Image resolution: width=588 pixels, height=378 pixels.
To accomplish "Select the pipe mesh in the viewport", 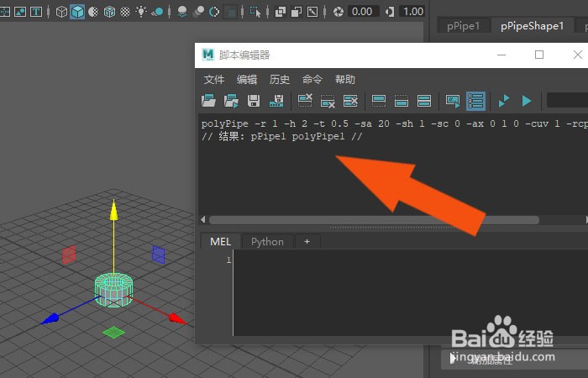I will pyautogui.click(x=113, y=291).
